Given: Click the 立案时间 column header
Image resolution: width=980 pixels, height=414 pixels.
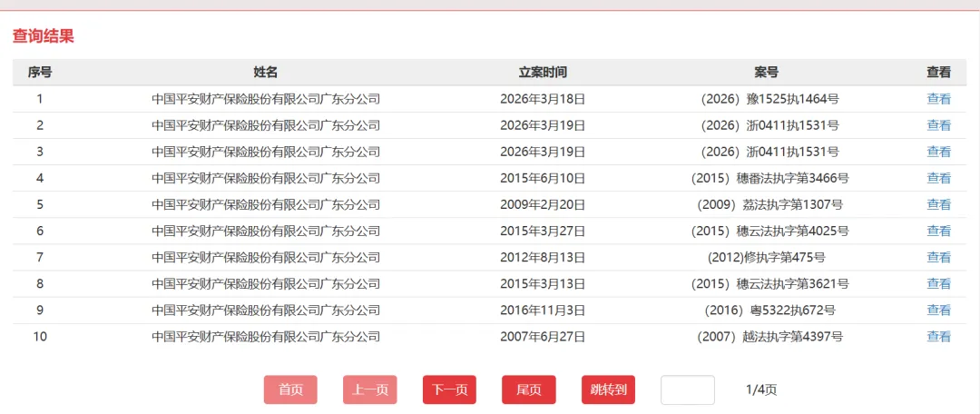Looking at the screenshot, I should pos(543,73).
